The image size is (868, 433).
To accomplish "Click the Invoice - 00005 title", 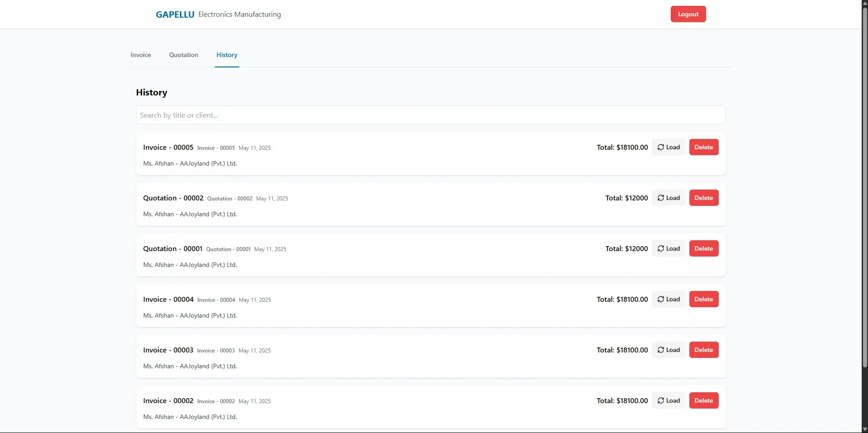I will click(168, 147).
